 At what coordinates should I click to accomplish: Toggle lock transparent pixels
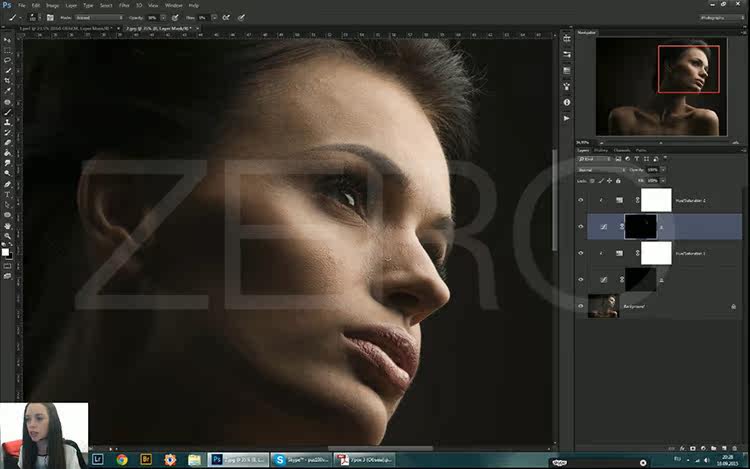(592, 181)
